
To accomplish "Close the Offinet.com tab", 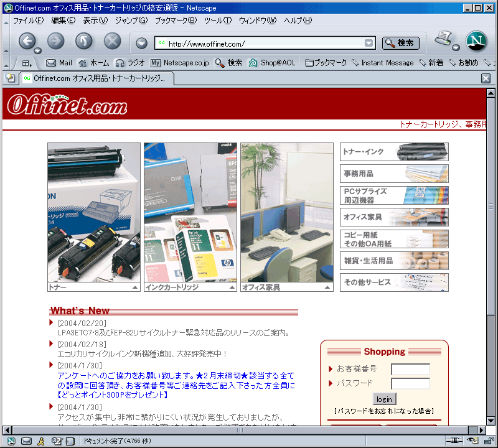I will coord(486,78).
